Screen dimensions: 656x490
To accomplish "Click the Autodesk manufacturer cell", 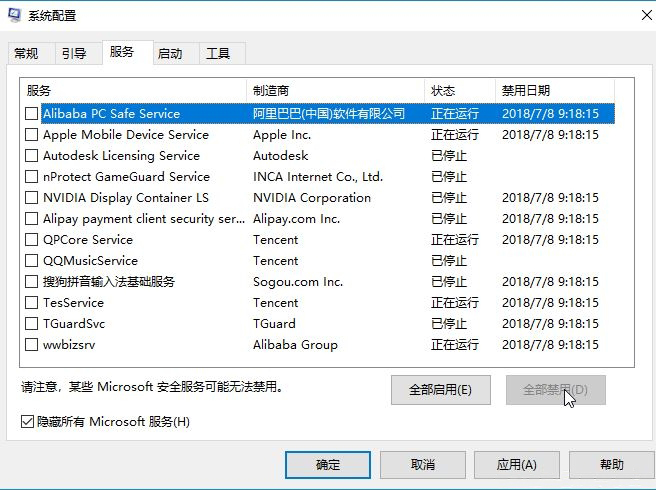I will coord(280,156).
